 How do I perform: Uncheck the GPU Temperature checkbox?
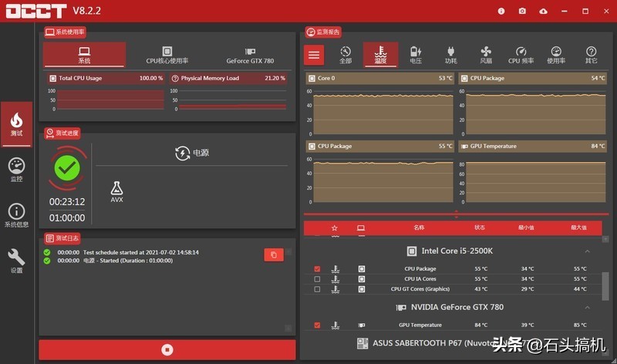317,325
